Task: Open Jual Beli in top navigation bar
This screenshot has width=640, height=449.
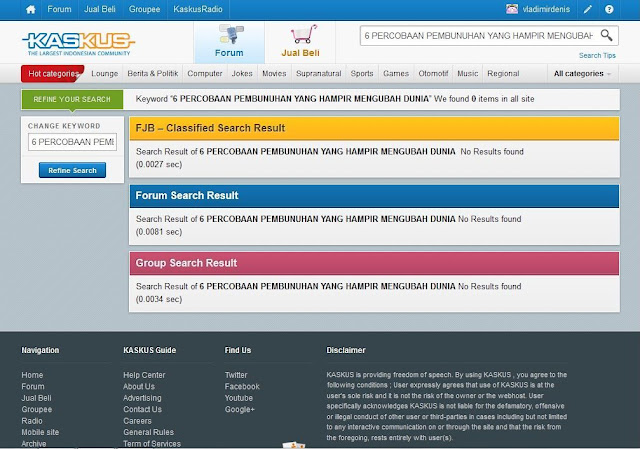Action: tap(100, 9)
